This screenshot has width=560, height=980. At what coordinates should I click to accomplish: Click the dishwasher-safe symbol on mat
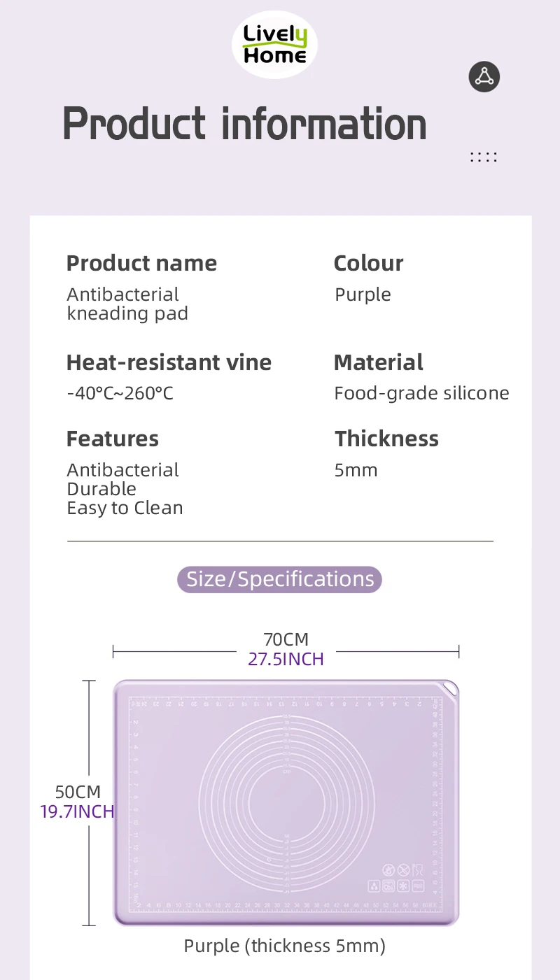coord(388,886)
